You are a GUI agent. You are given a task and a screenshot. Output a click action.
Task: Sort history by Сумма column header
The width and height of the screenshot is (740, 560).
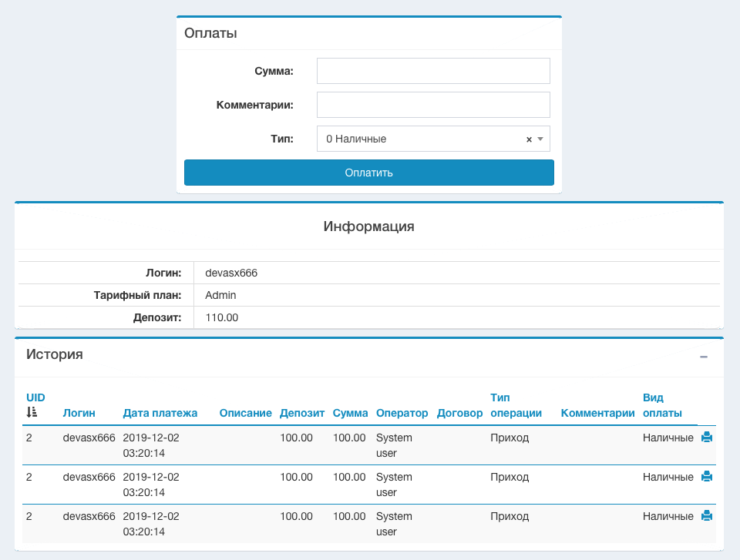click(x=350, y=413)
